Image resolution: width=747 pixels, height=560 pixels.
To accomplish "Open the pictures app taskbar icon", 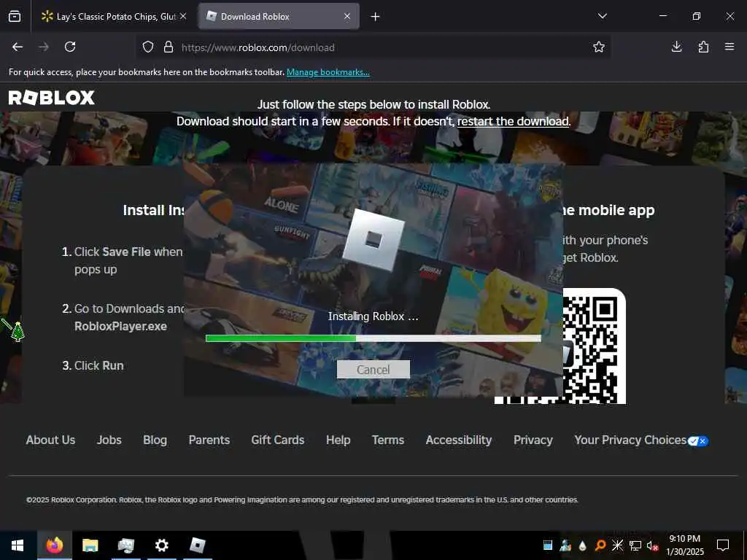I will (125, 545).
